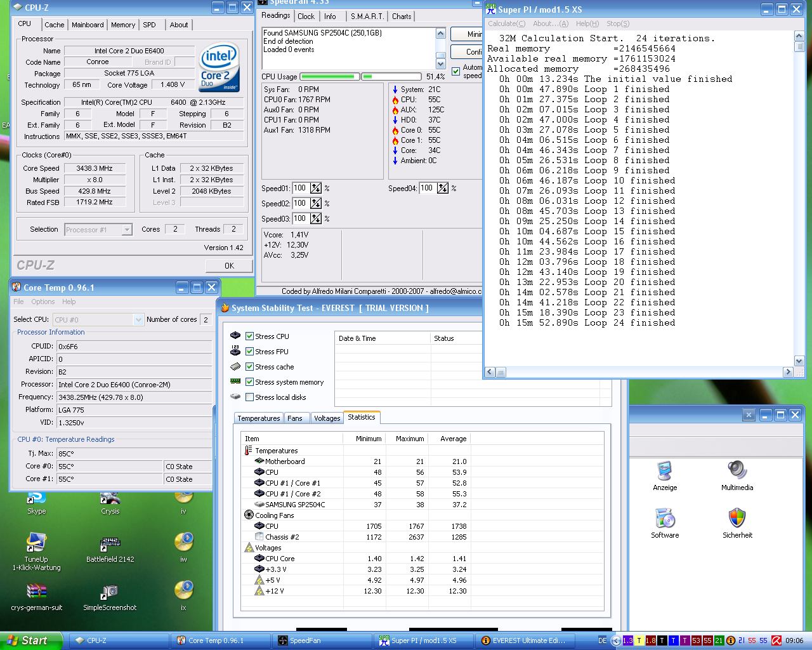Click the Stress system memory icon
The height and width of the screenshot is (650, 812).
pyautogui.click(x=235, y=381)
